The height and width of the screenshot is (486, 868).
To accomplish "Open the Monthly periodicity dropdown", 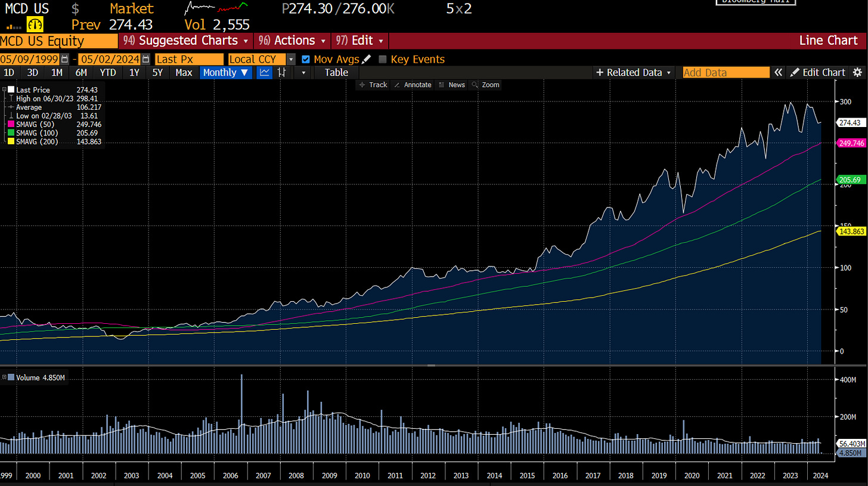I will pos(227,72).
